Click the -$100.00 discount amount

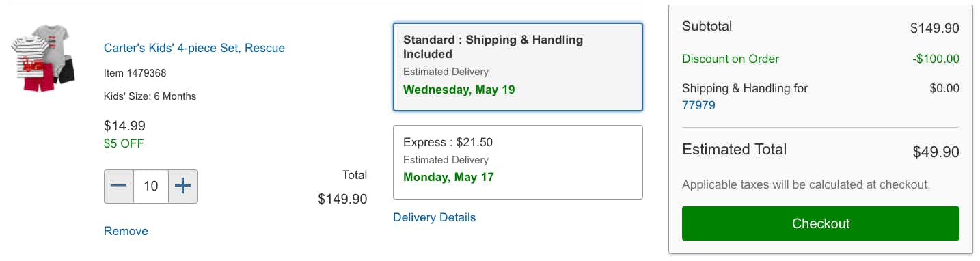tap(936, 59)
